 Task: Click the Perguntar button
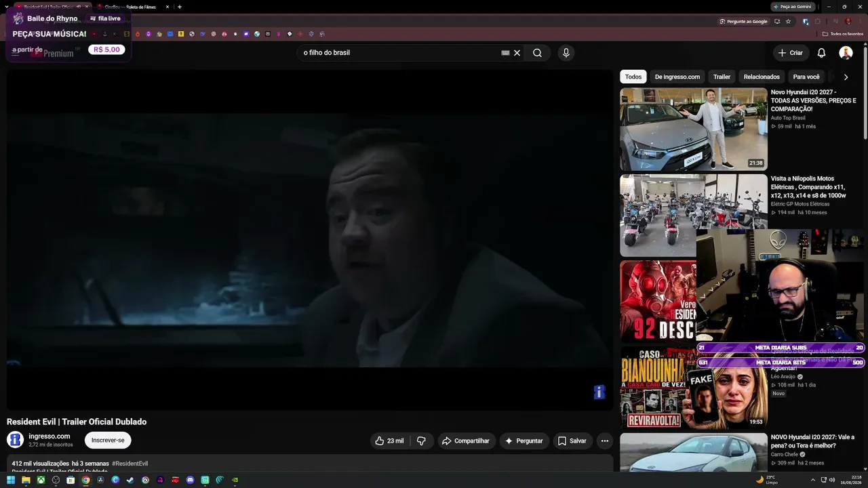pyautogui.click(x=524, y=441)
